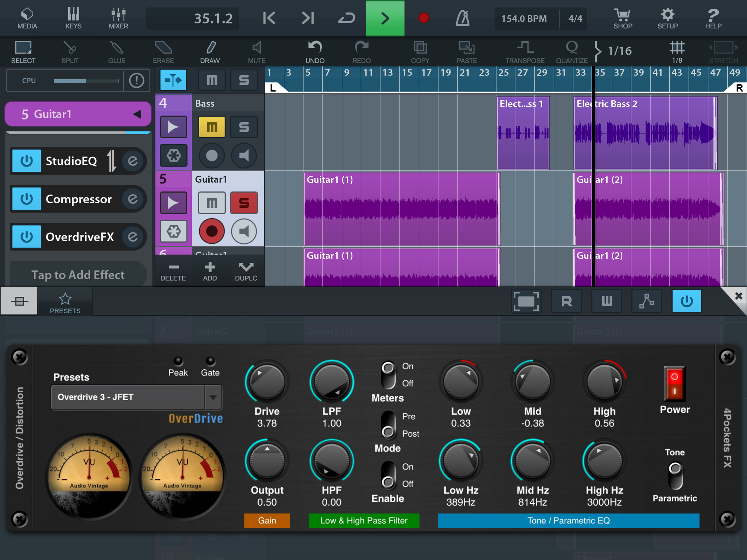Tap to Add Effect button
This screenshot has height=560, width=747.
tap(78, 275)
